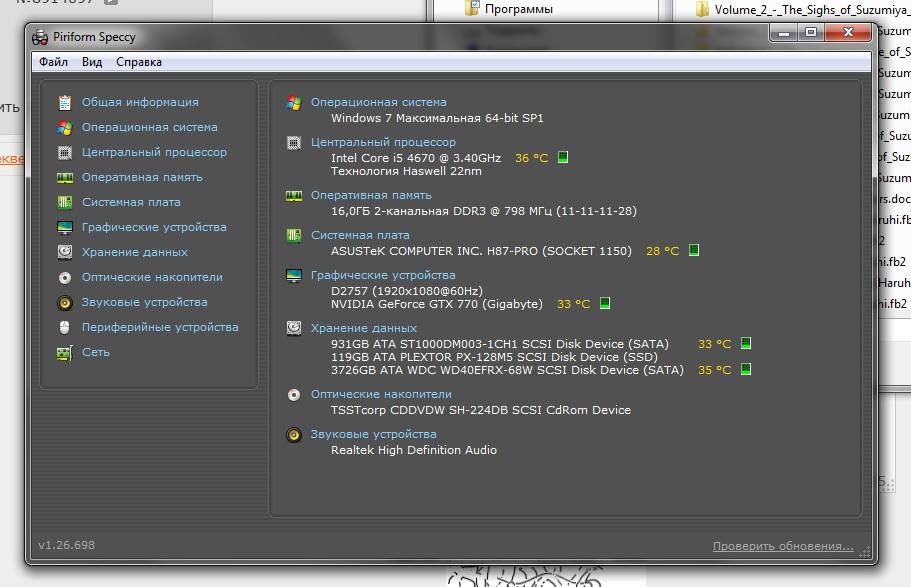Screen dimensions: 911x587
Task: Select Общая информация in the sidebar
Action: pos(140,102)
